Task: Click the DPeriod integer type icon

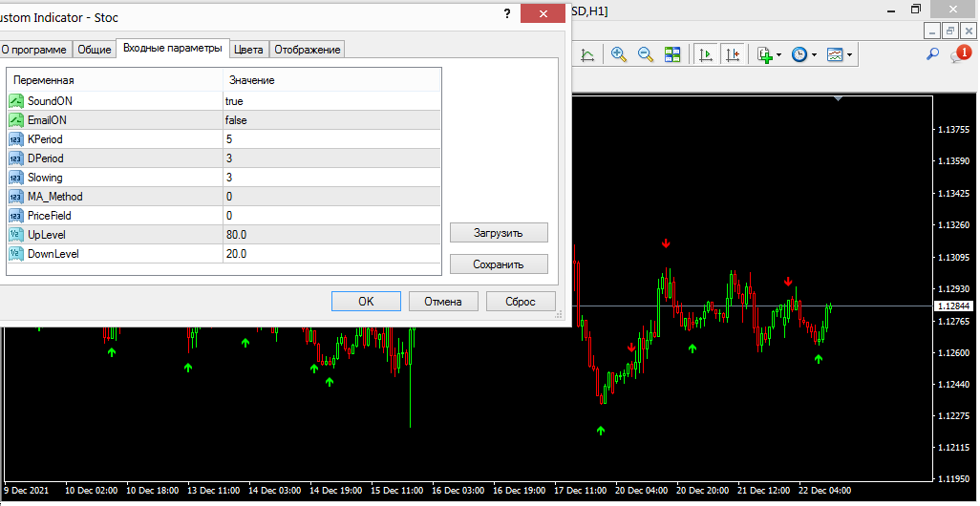Action: coord(17,158)
